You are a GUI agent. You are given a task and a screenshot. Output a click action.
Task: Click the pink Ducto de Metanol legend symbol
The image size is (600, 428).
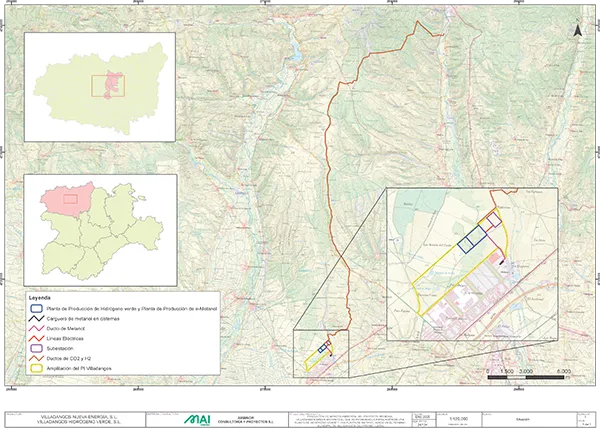coord(36,329)
